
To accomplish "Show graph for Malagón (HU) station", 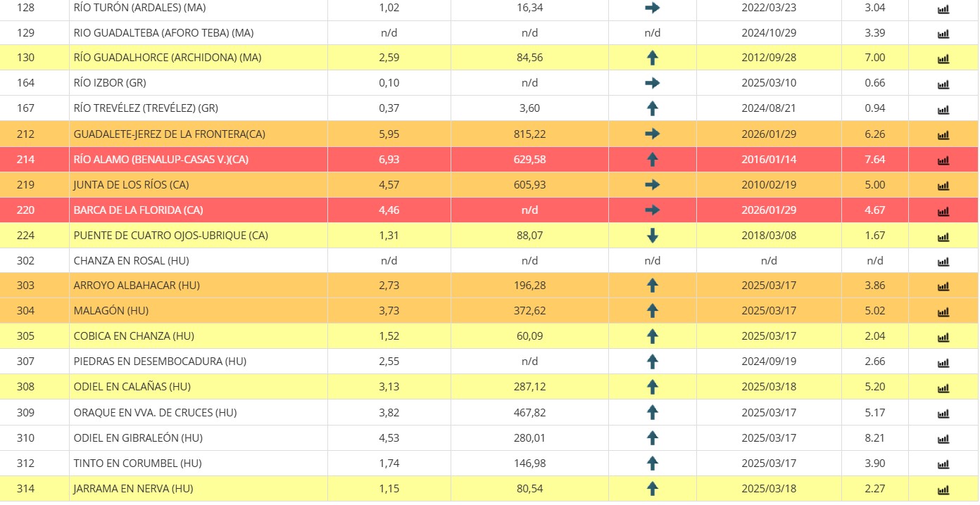I will tap(943, 312).
